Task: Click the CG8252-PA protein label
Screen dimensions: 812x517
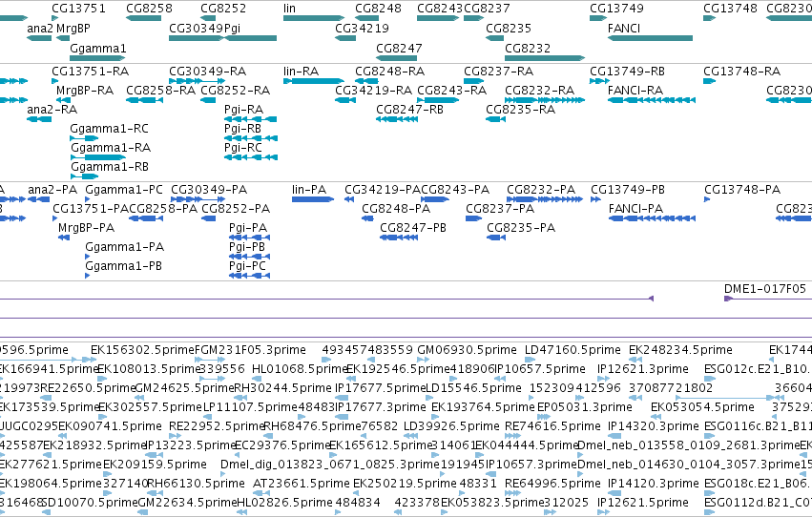Action: pos(236,209)
